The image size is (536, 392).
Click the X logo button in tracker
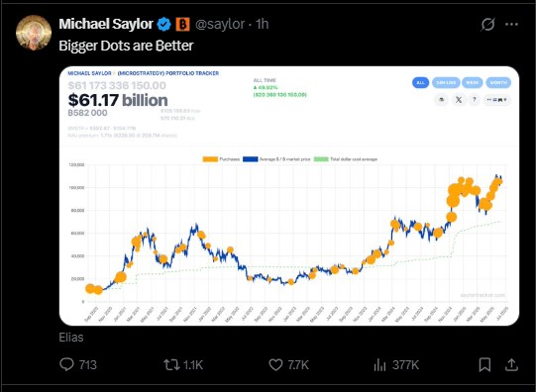pyautogui.click(x=459, y=100)
